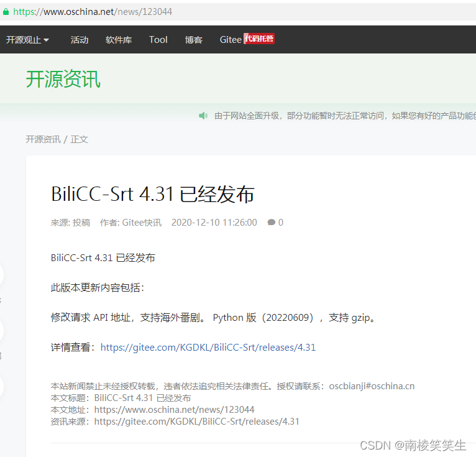Click the 资讯来源 gitee.com URL line

[175, 422]
